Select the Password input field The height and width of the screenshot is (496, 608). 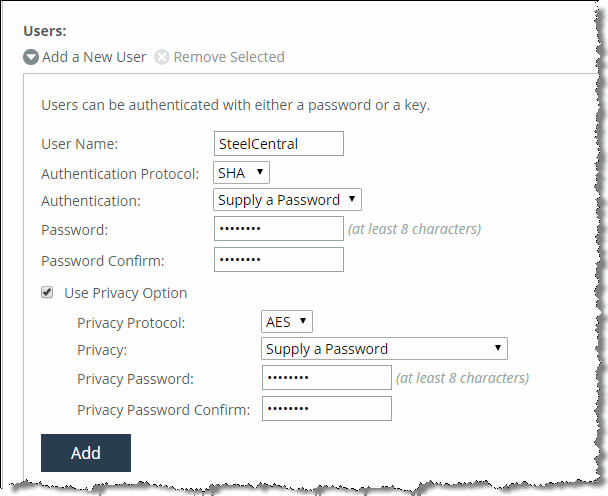pos(279,228)
